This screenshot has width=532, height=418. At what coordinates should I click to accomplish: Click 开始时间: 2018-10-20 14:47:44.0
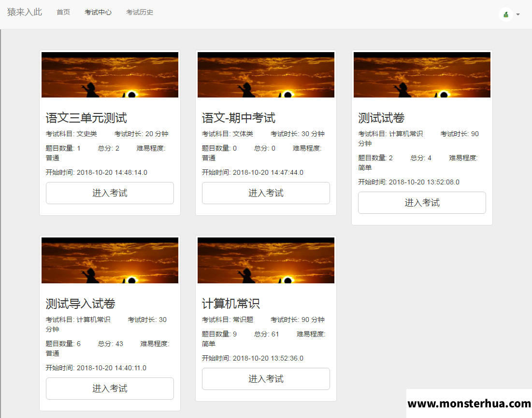pos(253,172)
